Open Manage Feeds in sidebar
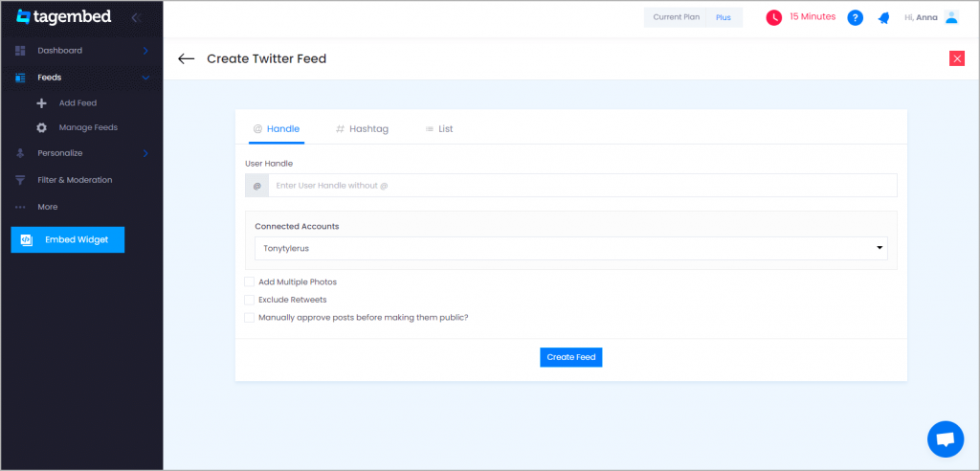The width and height of the screenshot is (980, 471). pos(88,127)
